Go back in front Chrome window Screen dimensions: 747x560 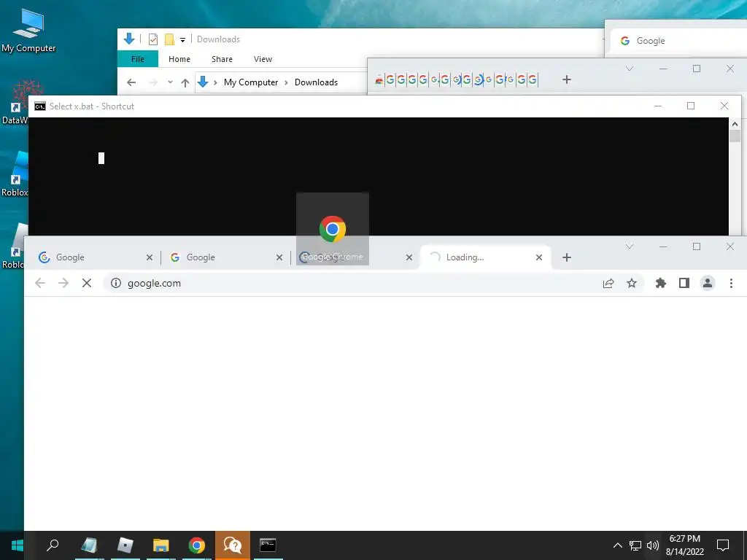[x=40, y=284]
